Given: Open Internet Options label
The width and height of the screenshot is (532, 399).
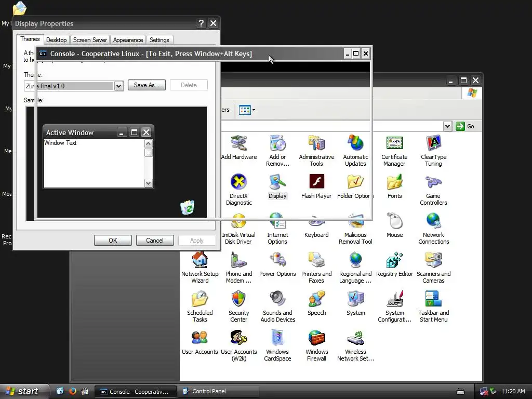Looking at the screenshot, I should coord(277,238).
